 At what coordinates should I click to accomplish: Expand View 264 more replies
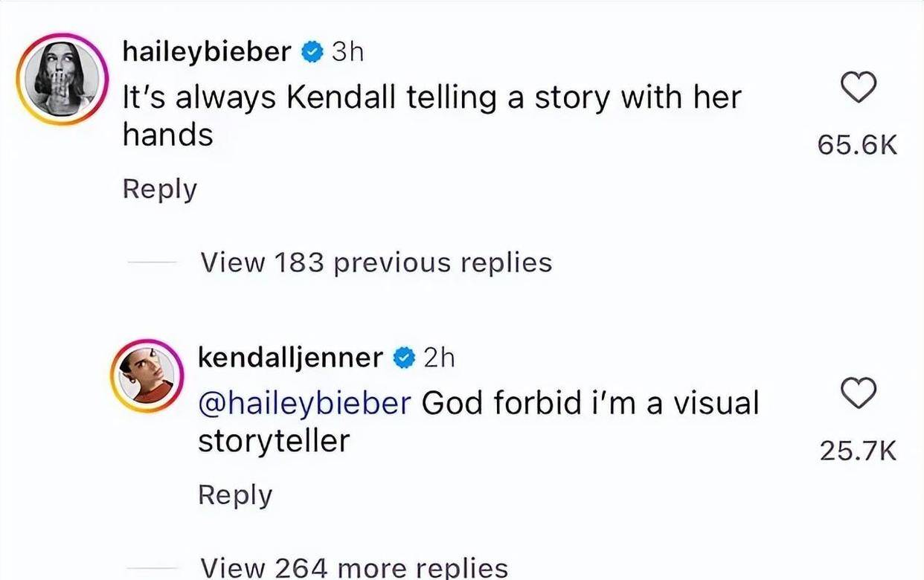pyautogui.click(x=354, y=567)
